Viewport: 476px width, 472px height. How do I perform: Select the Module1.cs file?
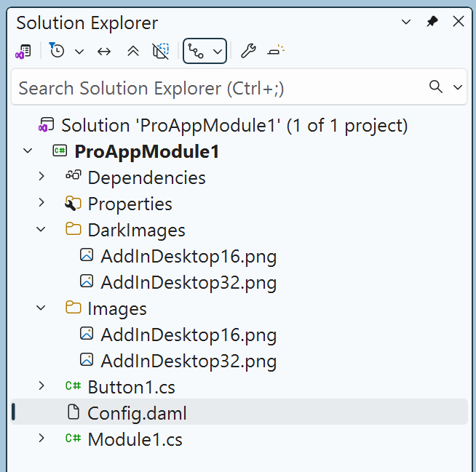click(135, 439)
